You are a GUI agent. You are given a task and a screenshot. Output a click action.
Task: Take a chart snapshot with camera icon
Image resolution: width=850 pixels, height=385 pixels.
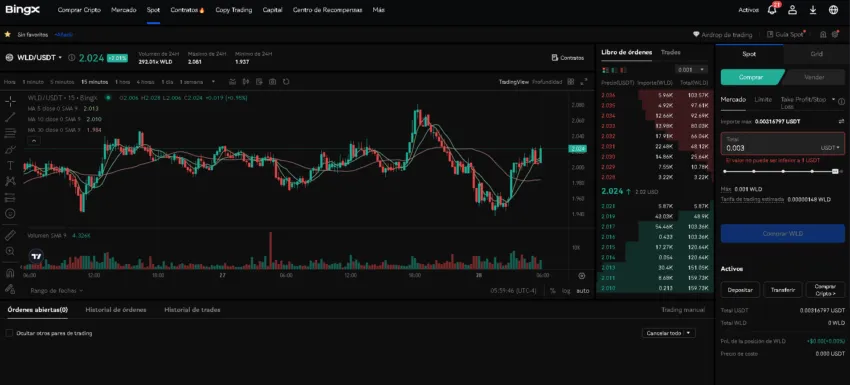(x=273, y=82)
